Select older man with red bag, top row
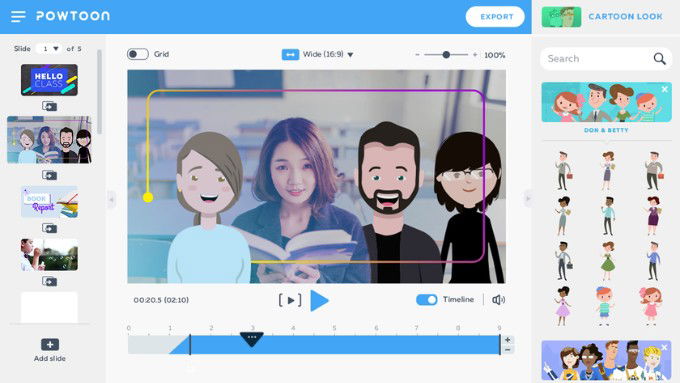680x383 pixels. 654,170
